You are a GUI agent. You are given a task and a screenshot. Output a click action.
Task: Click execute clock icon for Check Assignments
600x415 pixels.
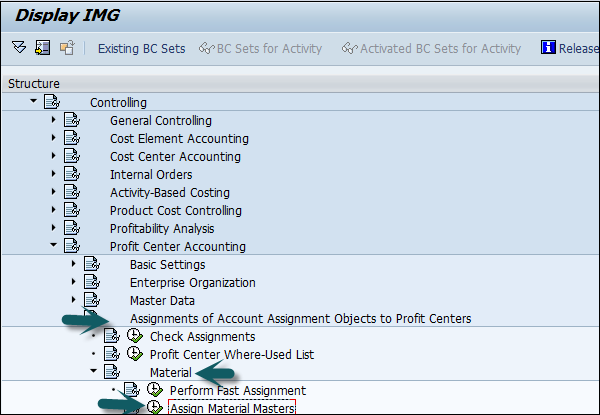[135, 337]
